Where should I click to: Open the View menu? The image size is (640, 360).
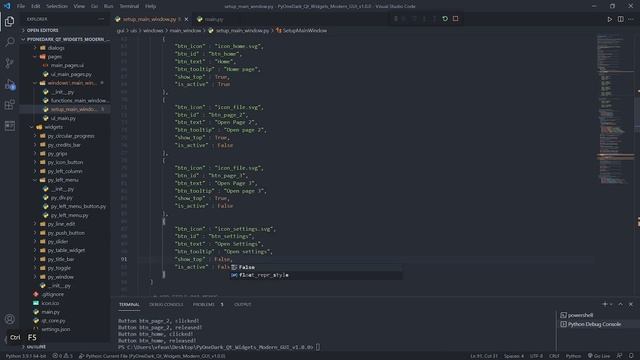tap(79, 6)
